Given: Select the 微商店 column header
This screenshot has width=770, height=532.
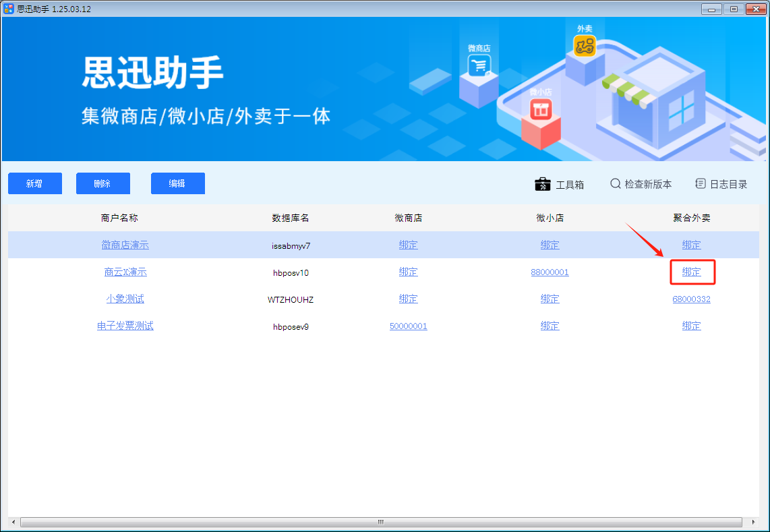Looking at the screenshot, I should (408, 218).
